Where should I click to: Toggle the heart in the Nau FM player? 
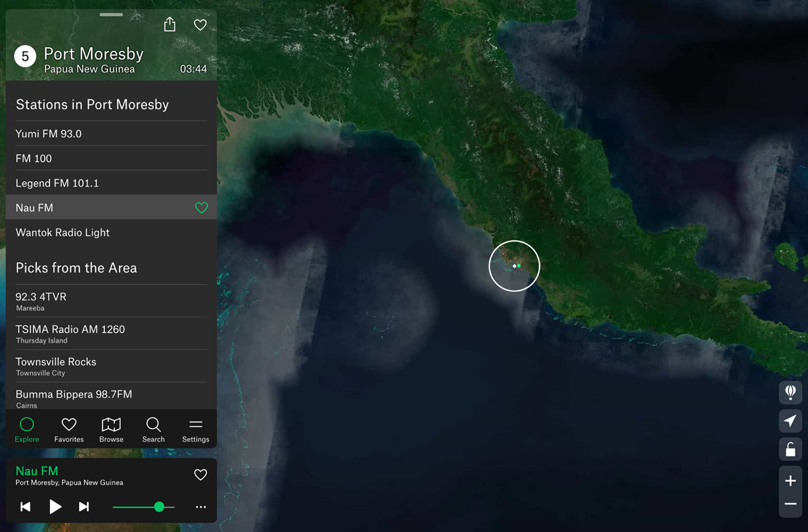tap(200, 475)
